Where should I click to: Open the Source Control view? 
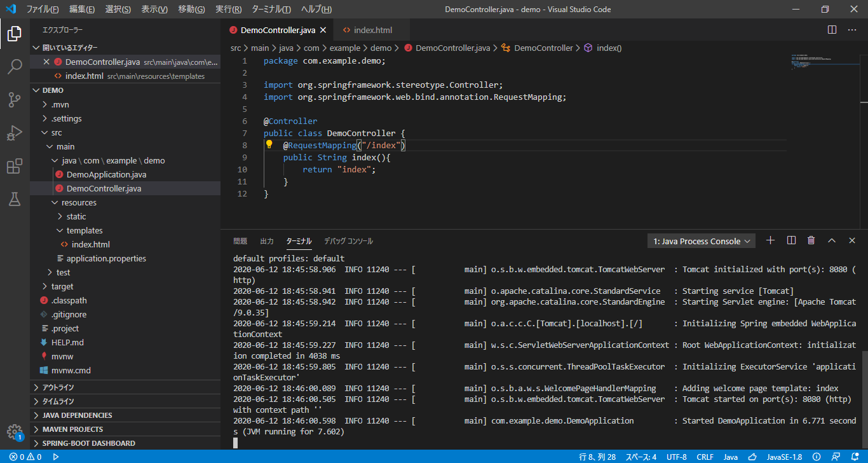click(x=15, y=100)
